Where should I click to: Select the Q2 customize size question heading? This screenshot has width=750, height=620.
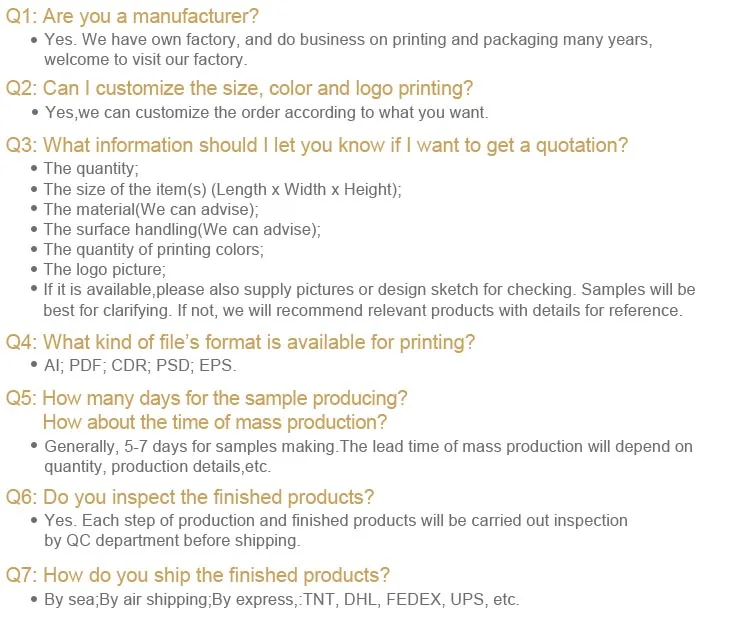pyautogui.click(x=239, y=89)
